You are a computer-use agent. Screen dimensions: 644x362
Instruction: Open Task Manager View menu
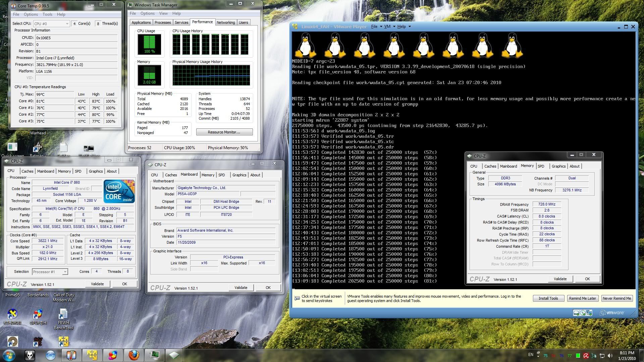[x=163, y=13]
